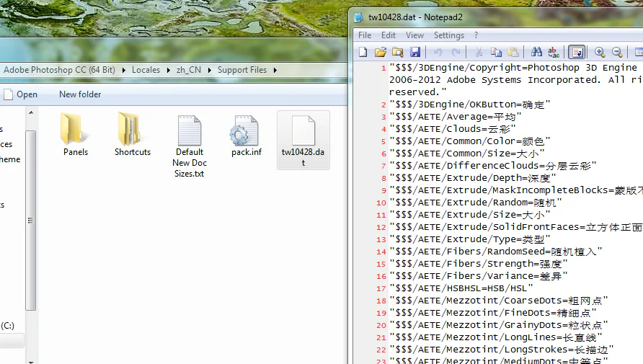The height and width of the screenshot is (364, 643).
Task: Expand the arrow after zh_CN breadcrumb
Action: click(210, 70)
